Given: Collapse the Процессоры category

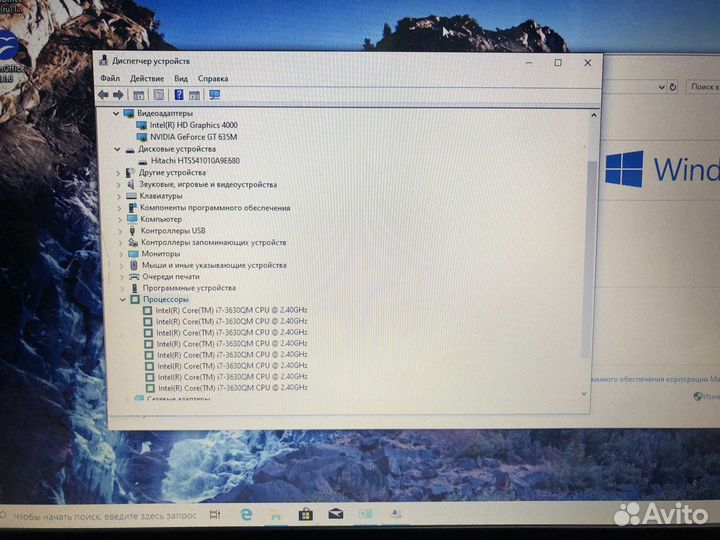Looking at the screenshot, I should (x=123, y=299).
